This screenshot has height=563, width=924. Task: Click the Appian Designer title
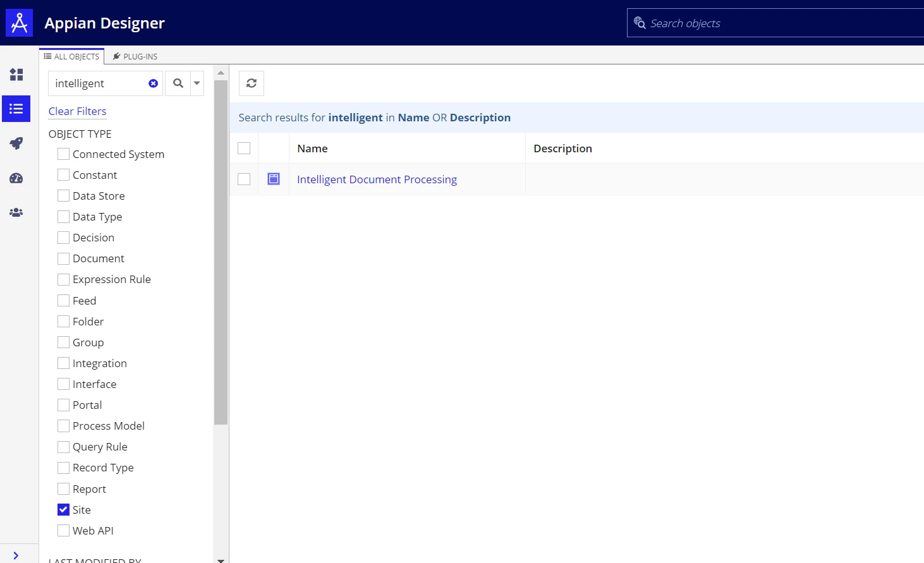pyautogui.click(x=104, y=23)
